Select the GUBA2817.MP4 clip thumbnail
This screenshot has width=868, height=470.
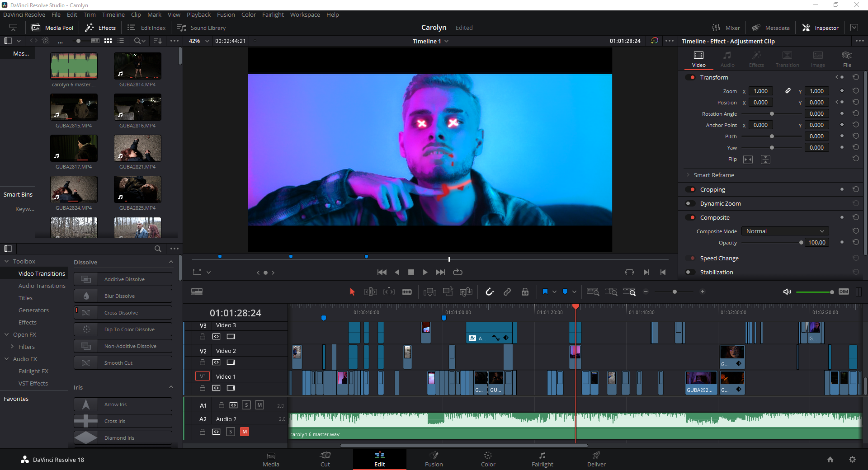pos(74,148)
